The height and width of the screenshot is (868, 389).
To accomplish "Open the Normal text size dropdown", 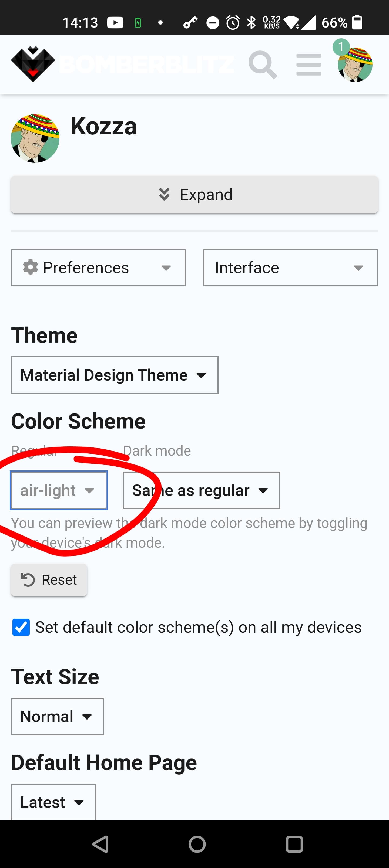I will [57, 716].
